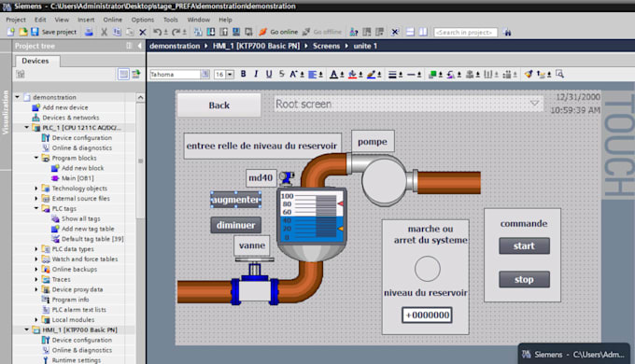
Task: Click the Copy icon in the toolbar
Action: pyautogui.click(x=117, y=32)
